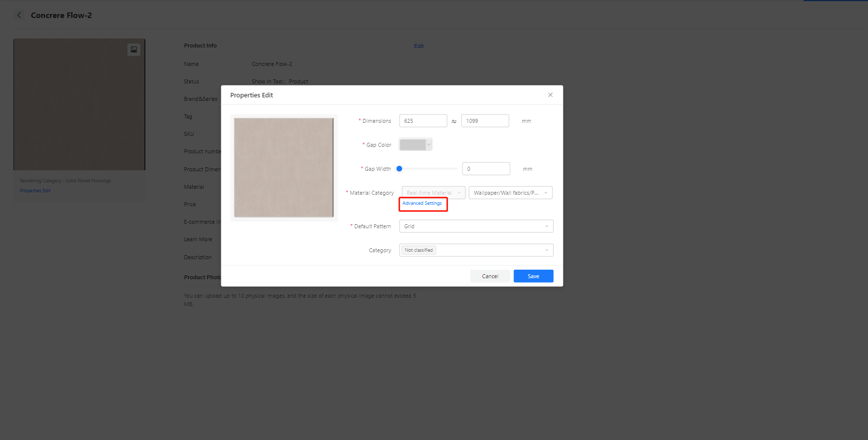Open the Default Pattern Grid dropdown

click(x=476, y=226)
